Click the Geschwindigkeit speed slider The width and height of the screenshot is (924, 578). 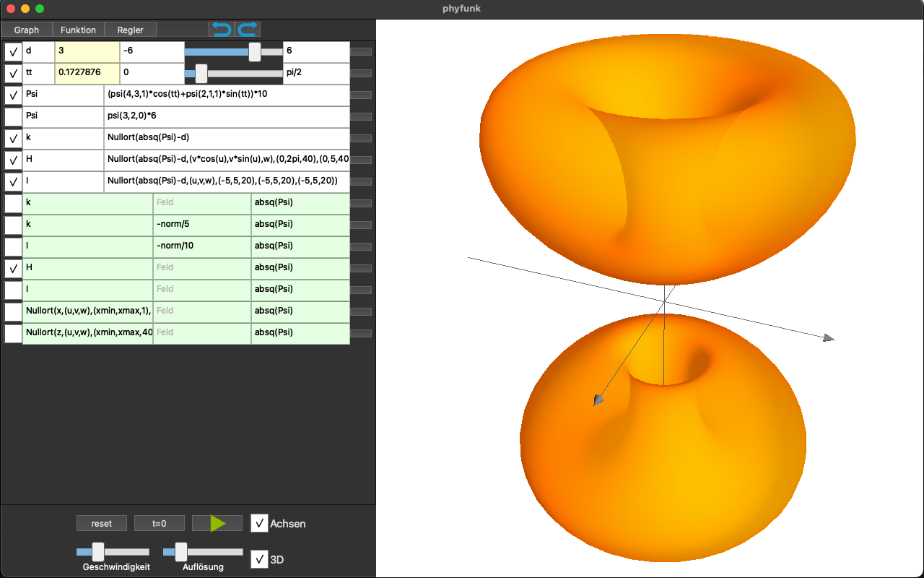point(113,552)
